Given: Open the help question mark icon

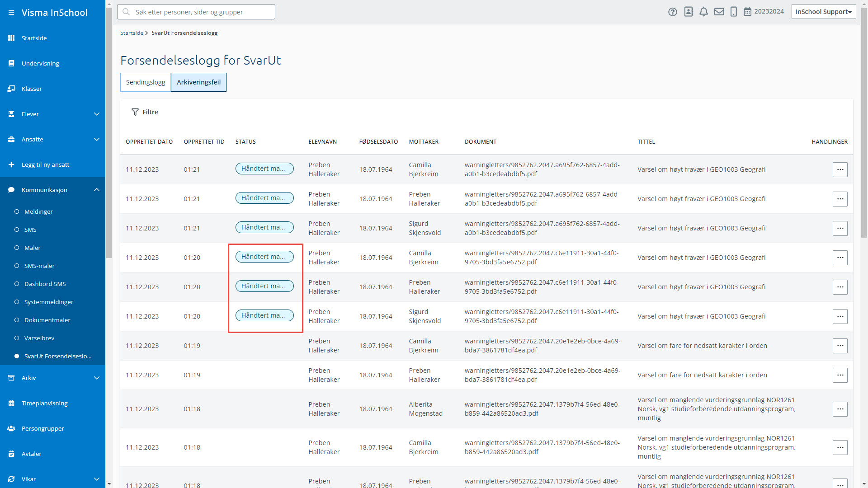Looking at the screenshot, I should coord(673,12).
